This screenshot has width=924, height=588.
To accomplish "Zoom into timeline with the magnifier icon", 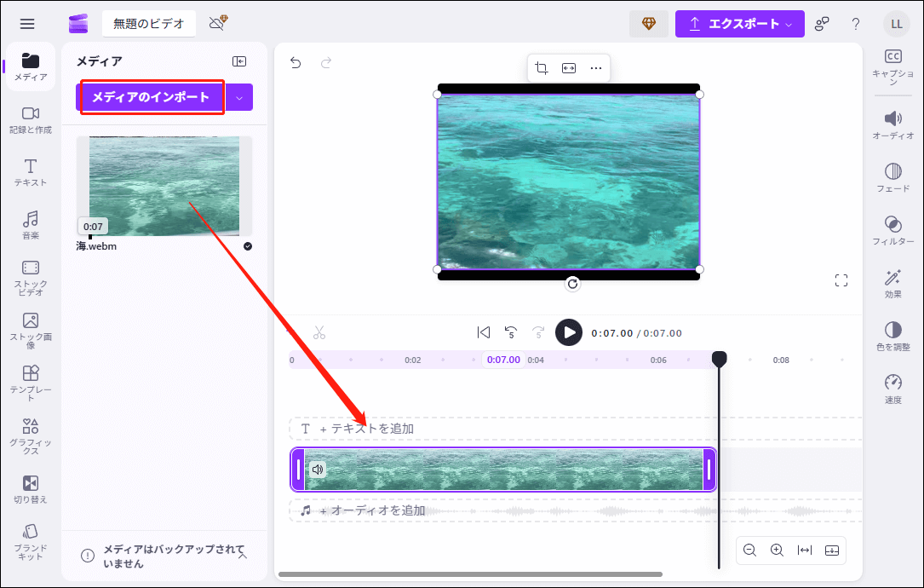I will click(x=777, y=550).
